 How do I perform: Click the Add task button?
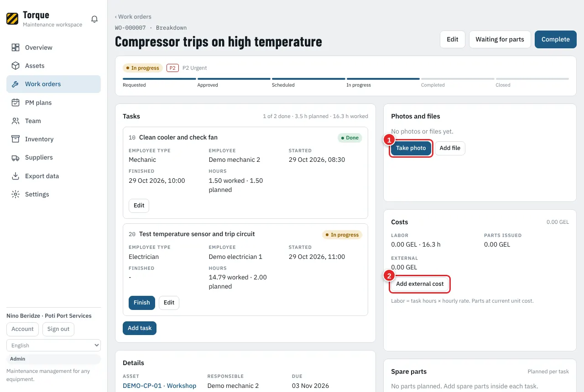[140, 328]
